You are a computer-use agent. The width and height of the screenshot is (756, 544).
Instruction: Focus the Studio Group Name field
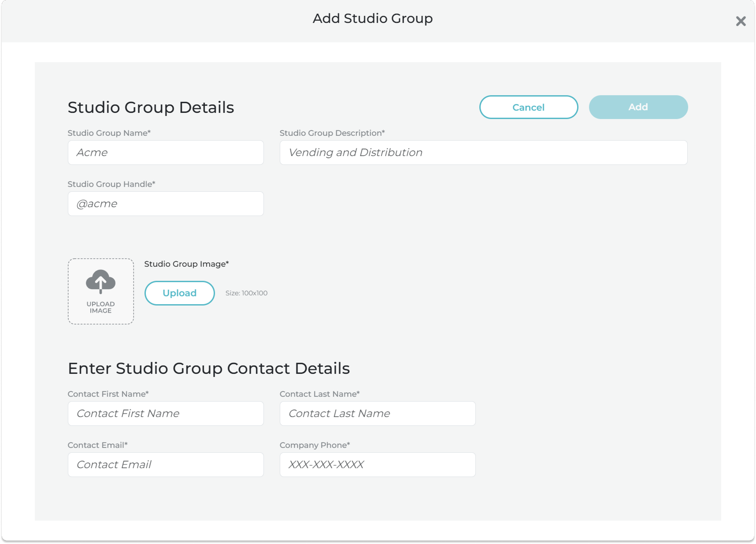coord(166,153)
